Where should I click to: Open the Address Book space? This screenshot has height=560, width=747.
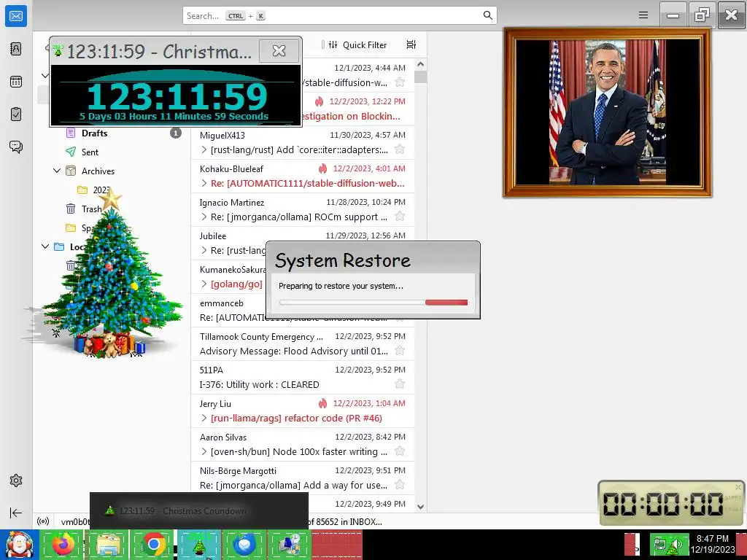(x=16, y=49)
